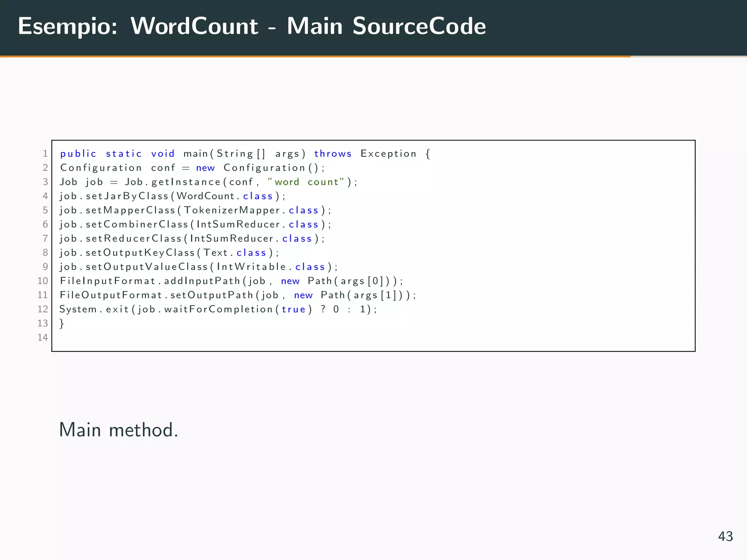
Task: Click the 'FileInputFormat.addInputPath' code line
Action: pyautogui.click(x=232, y=281)
